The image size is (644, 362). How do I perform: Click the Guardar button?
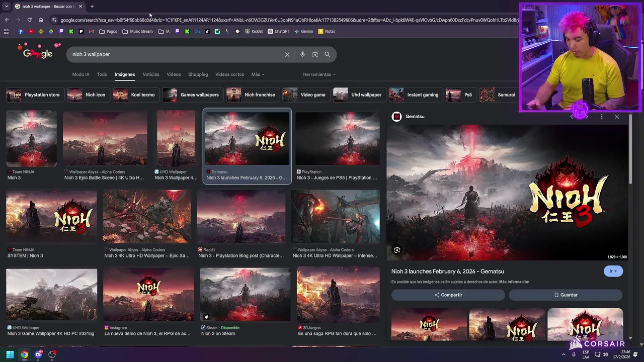tap(566, 295)
